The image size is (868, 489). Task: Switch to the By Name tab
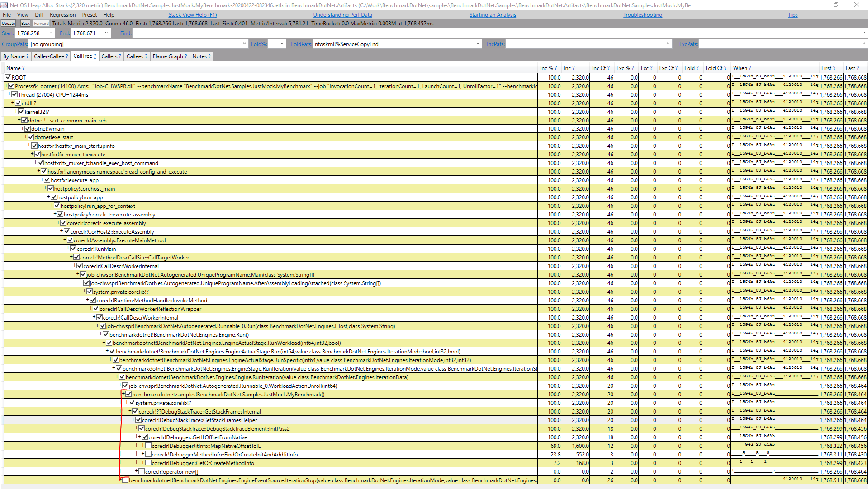[14, 56]
